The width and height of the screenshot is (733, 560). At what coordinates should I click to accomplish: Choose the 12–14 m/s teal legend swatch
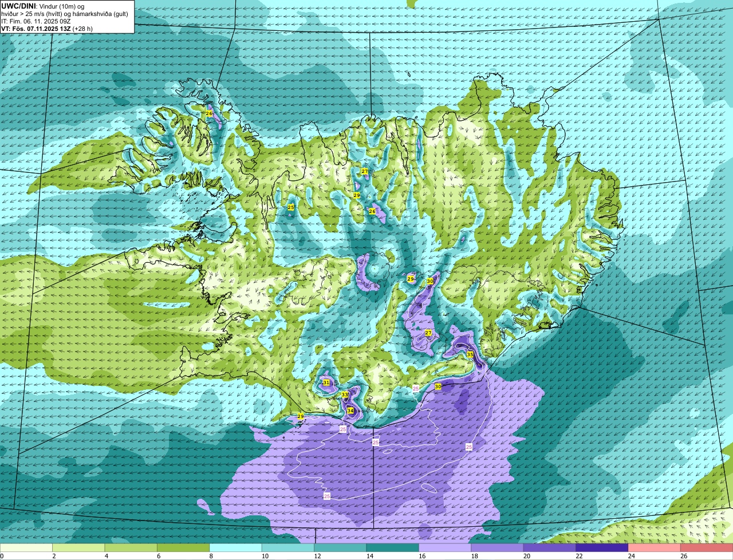[340, 547]
